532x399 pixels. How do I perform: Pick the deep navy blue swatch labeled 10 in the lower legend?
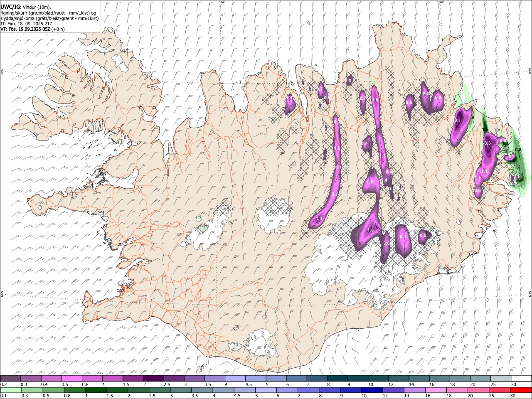pos(372,390)
